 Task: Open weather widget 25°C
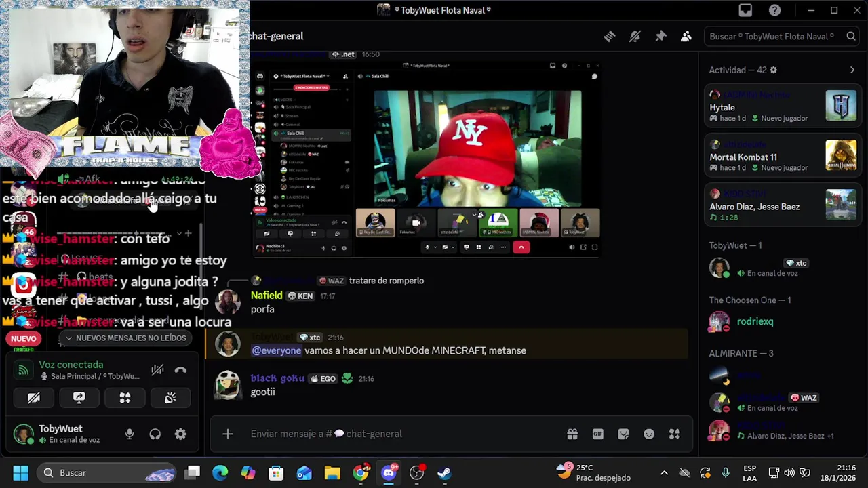coord(594,472)
